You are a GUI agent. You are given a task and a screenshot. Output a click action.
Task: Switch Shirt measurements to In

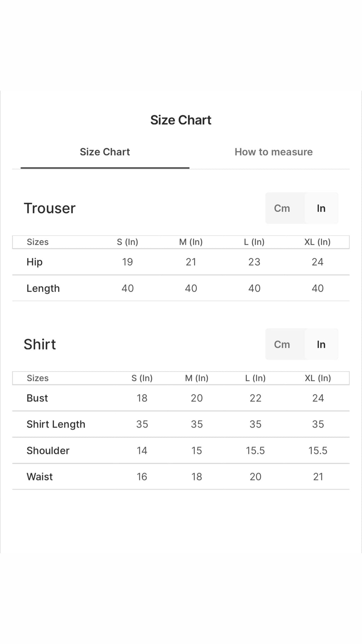[321, 344]
